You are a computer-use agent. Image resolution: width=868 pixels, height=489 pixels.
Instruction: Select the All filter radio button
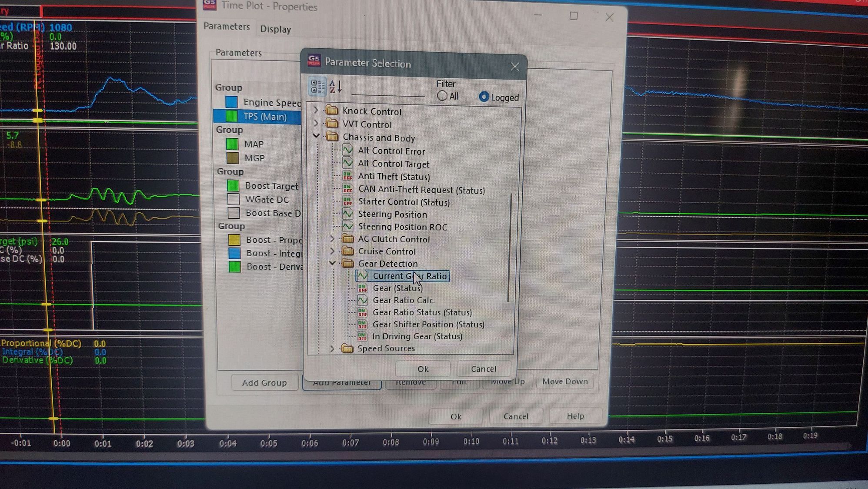[x=442, y=96]
